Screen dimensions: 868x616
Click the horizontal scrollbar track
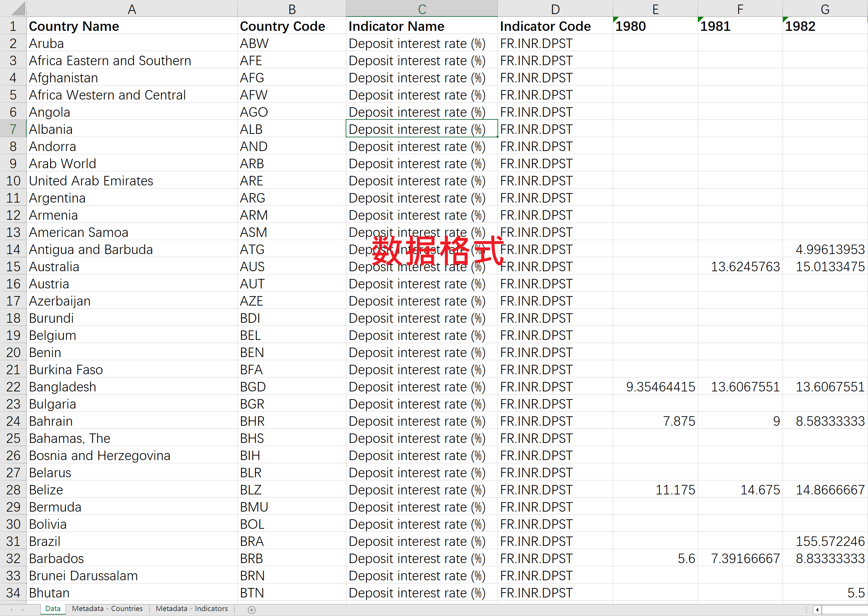[845, 610]
